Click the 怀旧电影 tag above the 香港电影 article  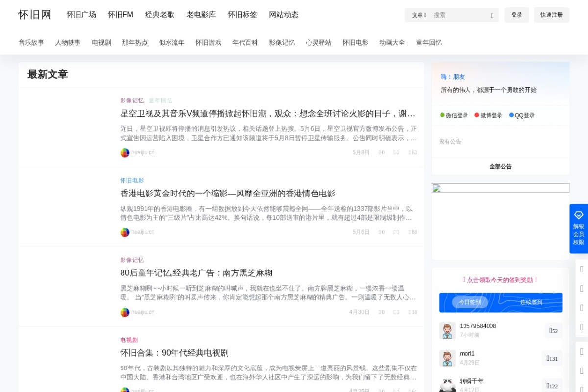pos(132,180)
